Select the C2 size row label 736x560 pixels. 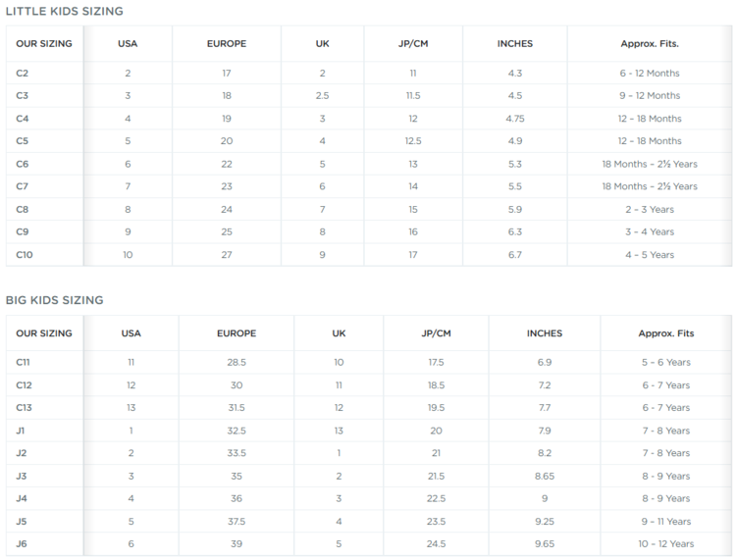23,74
